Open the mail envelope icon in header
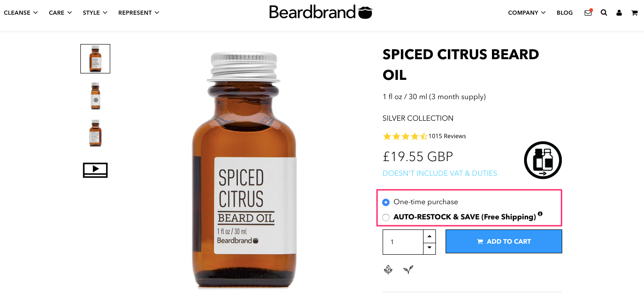This screenshot has height=296, width=644. 588,13
